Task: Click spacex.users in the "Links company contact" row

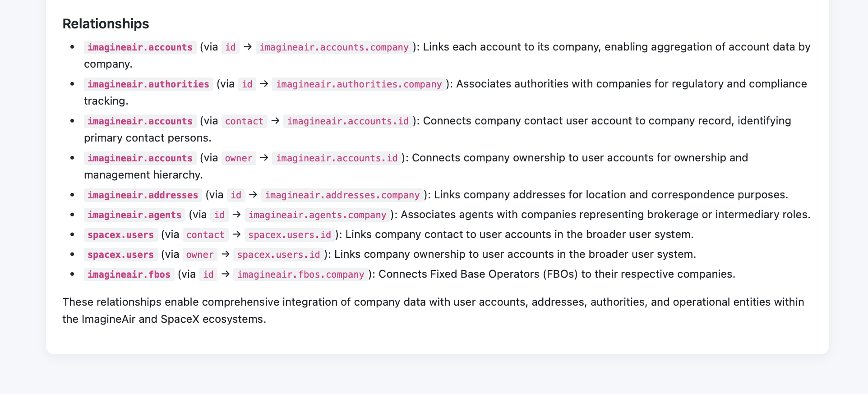Action: [x=120, y=235]
